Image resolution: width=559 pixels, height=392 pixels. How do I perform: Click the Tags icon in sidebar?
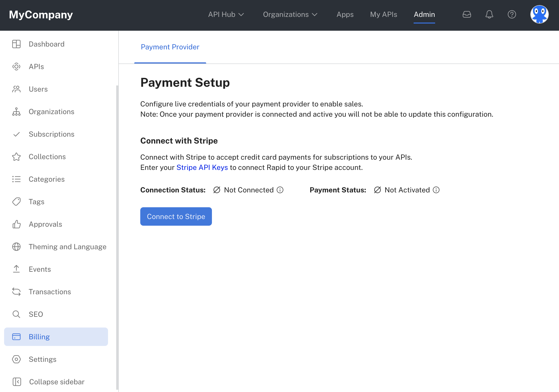pos(16,202)
